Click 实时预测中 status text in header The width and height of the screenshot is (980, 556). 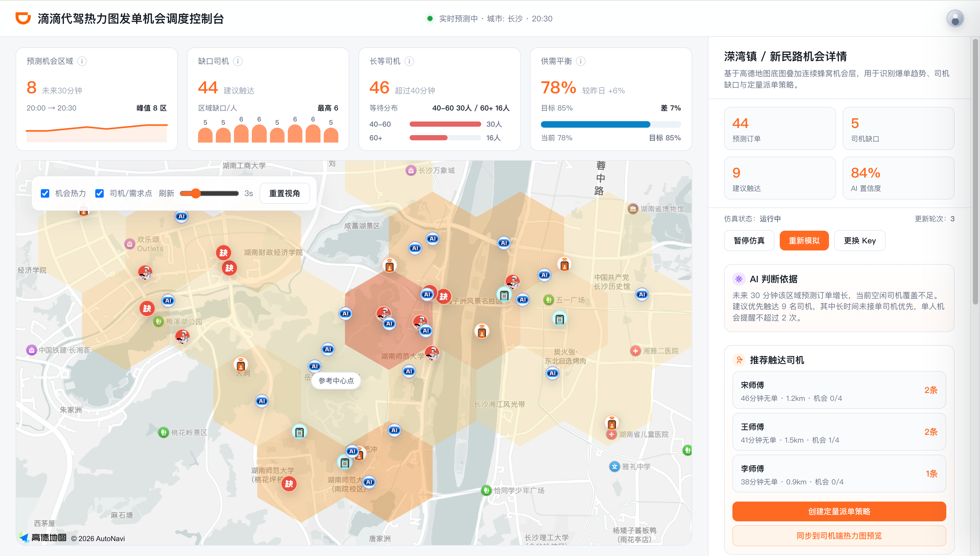[x=458, y=18]
